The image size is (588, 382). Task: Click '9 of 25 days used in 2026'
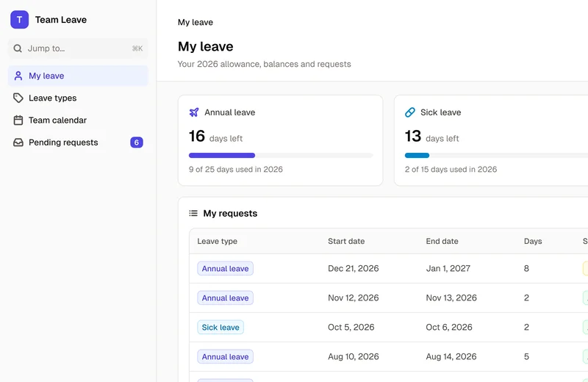pos(235,170)
